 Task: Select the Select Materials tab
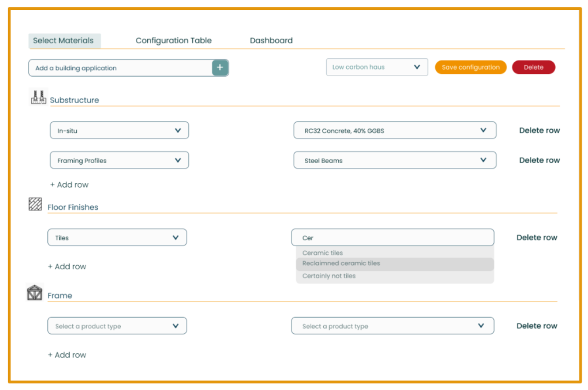point(63,41)
